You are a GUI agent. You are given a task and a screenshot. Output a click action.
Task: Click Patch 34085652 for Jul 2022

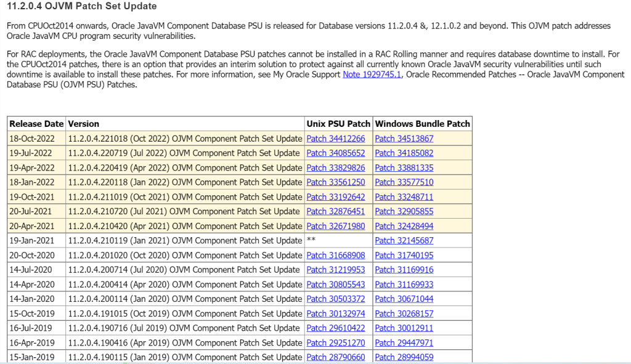point(336,153)
